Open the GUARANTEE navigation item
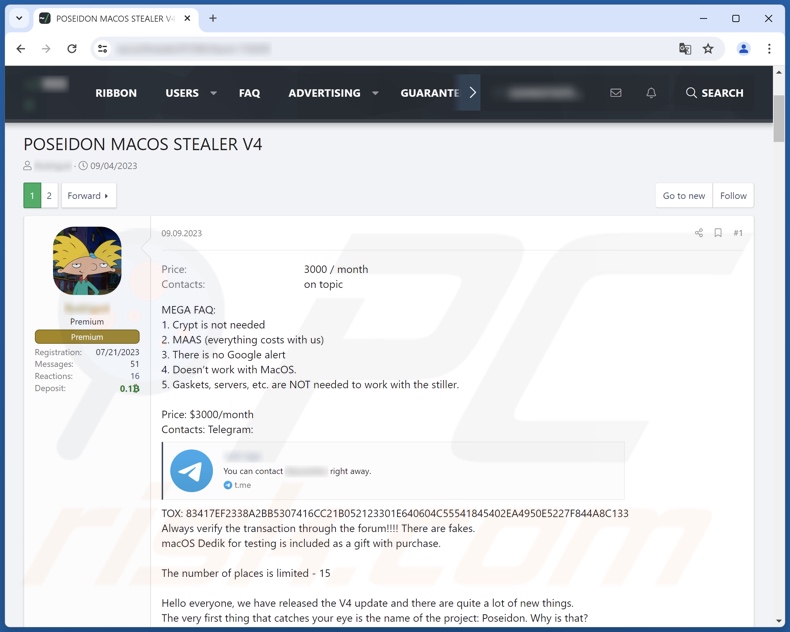Image resolution: width=790 pixels, height=632 pixels. (x=429, y=93)
